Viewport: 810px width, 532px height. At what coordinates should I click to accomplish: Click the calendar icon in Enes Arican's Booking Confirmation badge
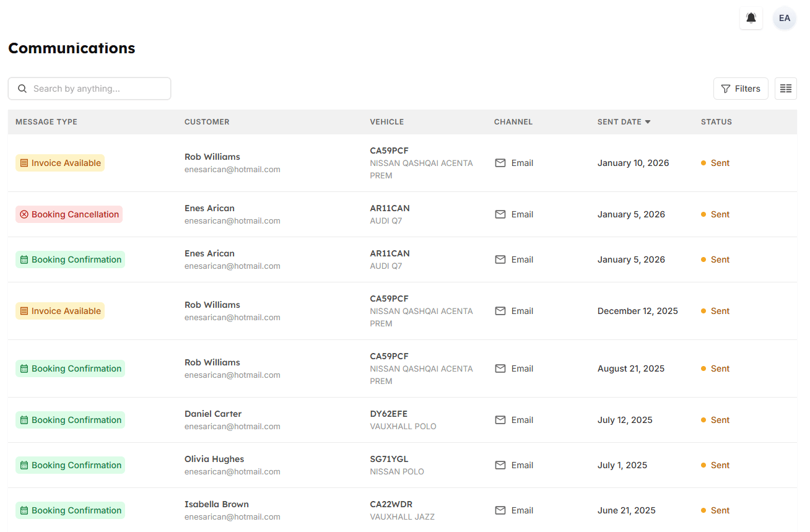click(x=24, y=259)
